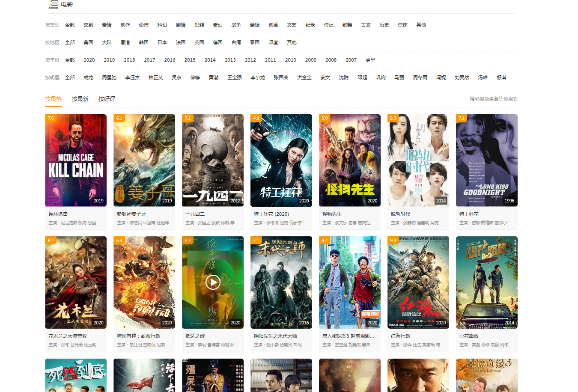Click the play button on 抵达之谜 poster
Screen dimensions: 578x392
[213, 282]
